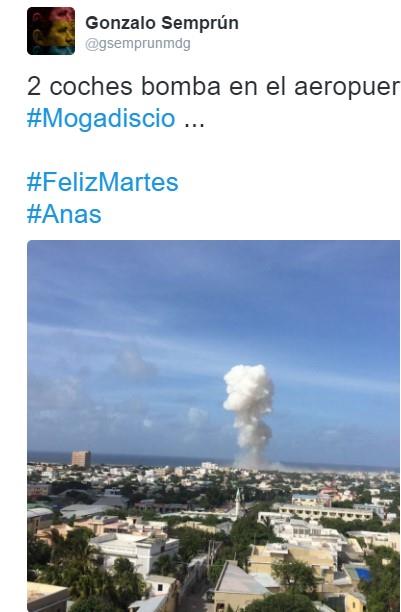This screenshot has width=401, height=612.
Task: Follow the #FelizMartes hashtag link
Action: coord(103,182)
